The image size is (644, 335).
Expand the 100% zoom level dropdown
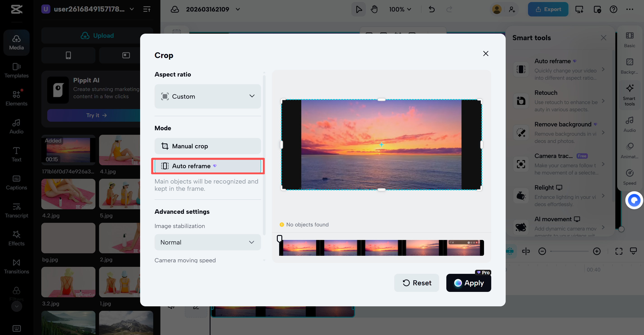(399, 9)
